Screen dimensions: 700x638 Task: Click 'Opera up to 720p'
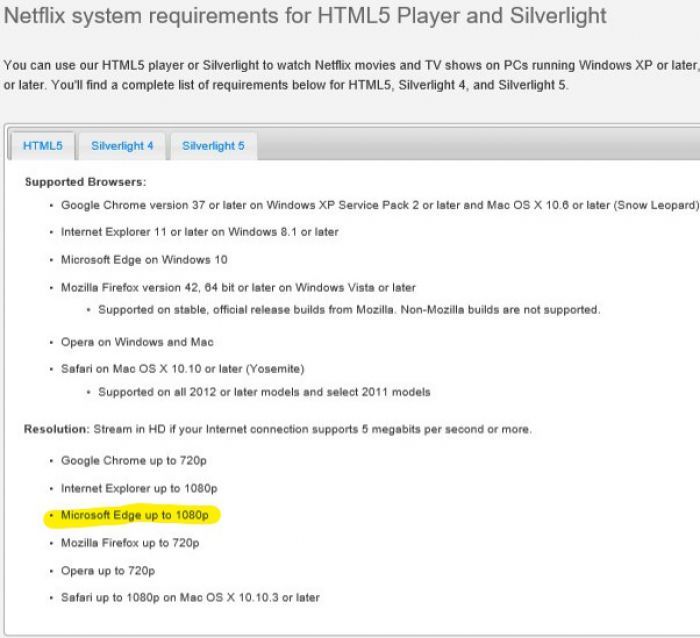[108, 571]
